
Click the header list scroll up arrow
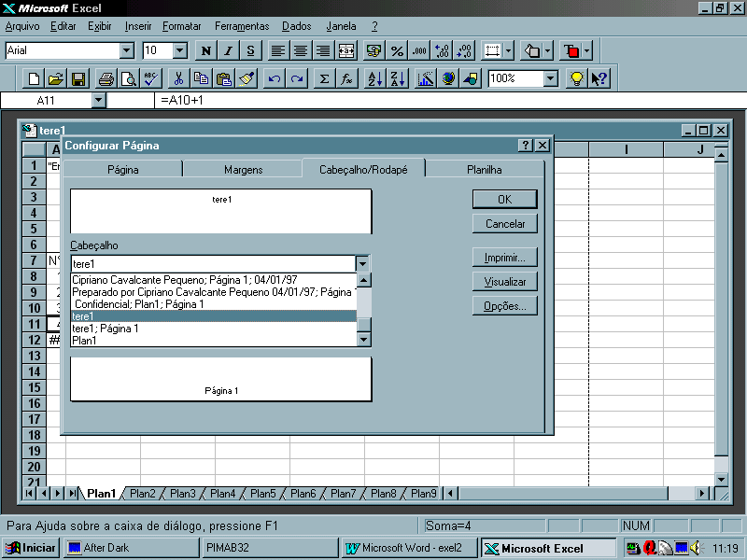point(364,280)
